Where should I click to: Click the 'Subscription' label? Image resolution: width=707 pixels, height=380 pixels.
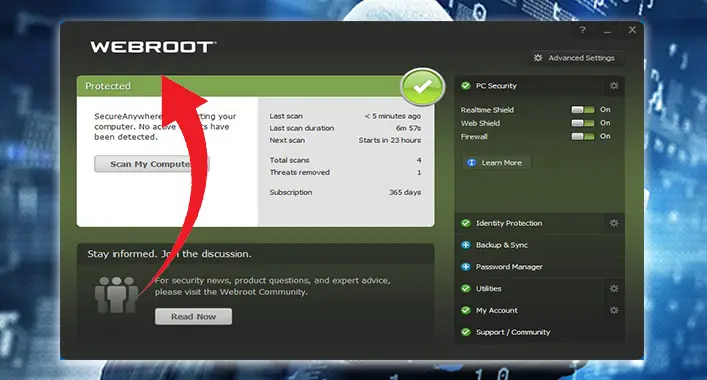pyautogui.click(x=291, y=192)
